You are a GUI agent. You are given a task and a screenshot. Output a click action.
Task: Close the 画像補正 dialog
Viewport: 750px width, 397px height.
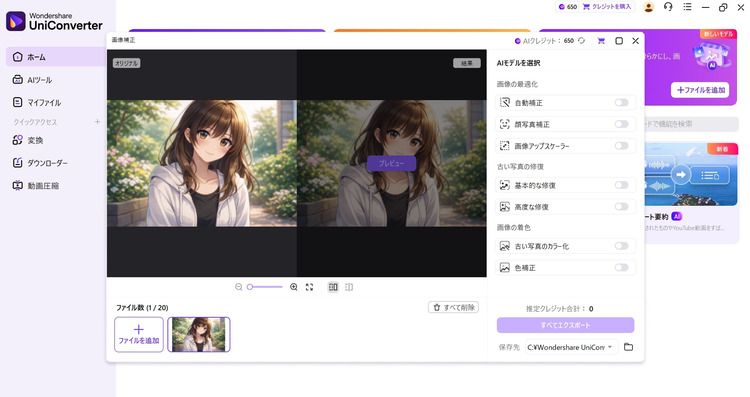click(x=636, y=41)
